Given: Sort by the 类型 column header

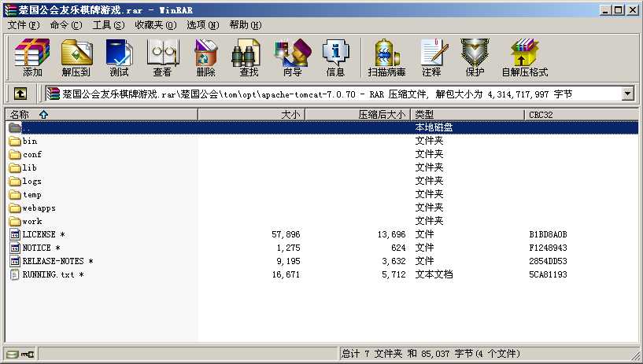Looking at the screenshot, I should (x=467, y=115).
